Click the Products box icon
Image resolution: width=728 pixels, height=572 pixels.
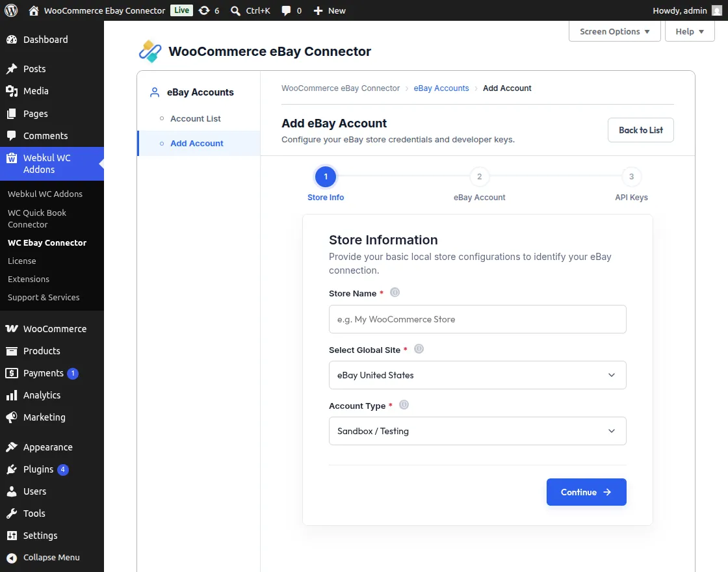click(12, 351)
